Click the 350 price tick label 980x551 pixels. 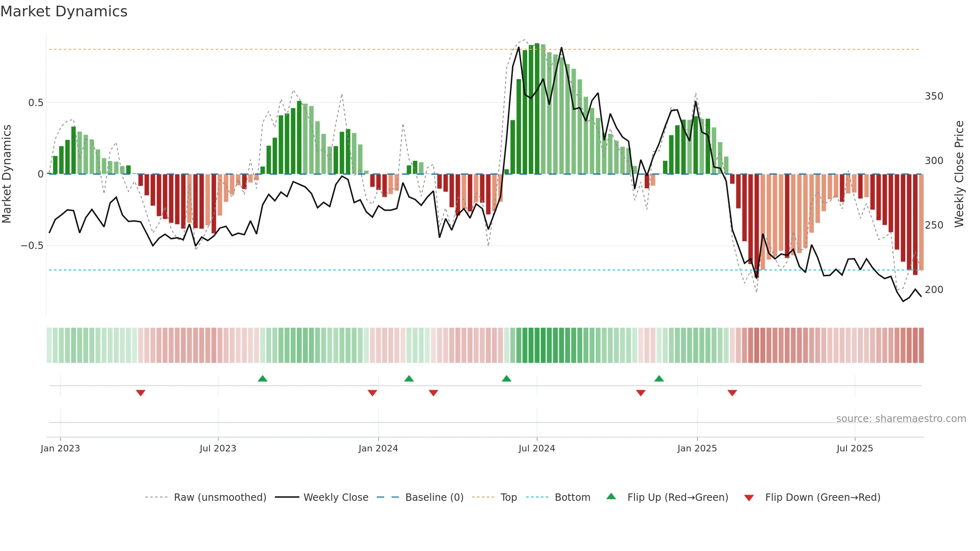pos(934,96)
